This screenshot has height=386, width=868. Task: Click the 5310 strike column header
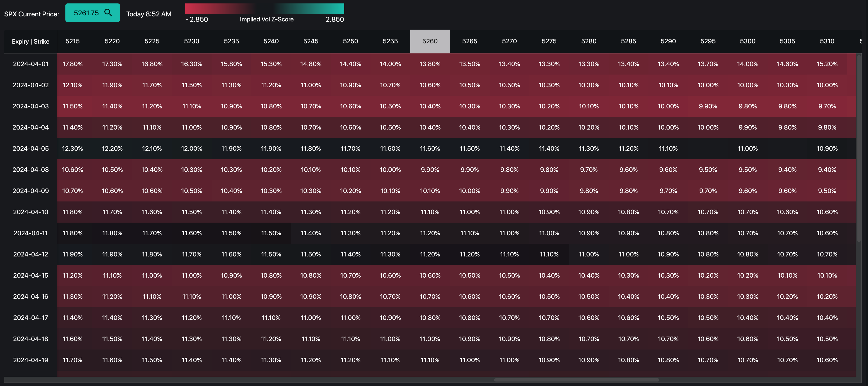coord(827,41)
